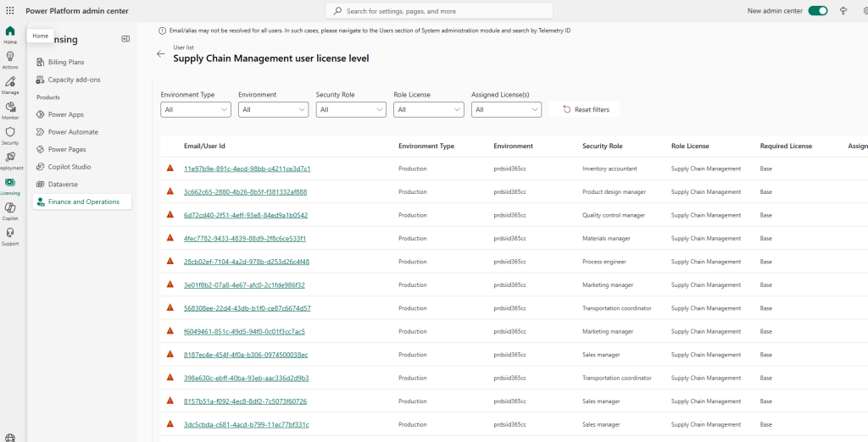Viewport: 868px width, 442px height.
Task: Open Monitor in the left rail
Action: click(x=10, y=110)
